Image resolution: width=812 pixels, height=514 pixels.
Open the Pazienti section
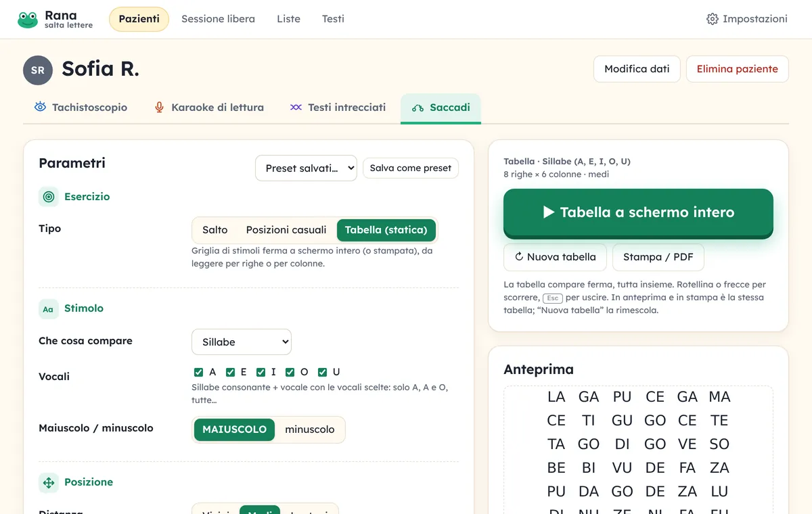[139, 19]
